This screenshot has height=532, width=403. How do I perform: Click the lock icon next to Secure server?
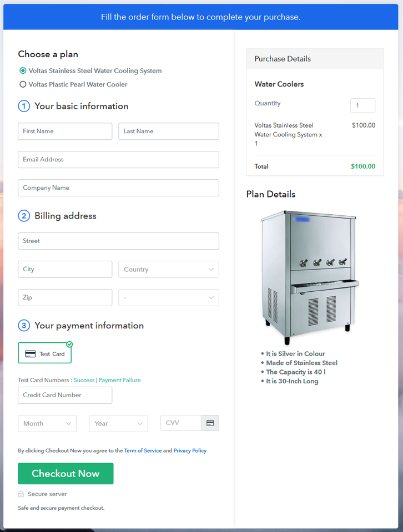(21, 494)
